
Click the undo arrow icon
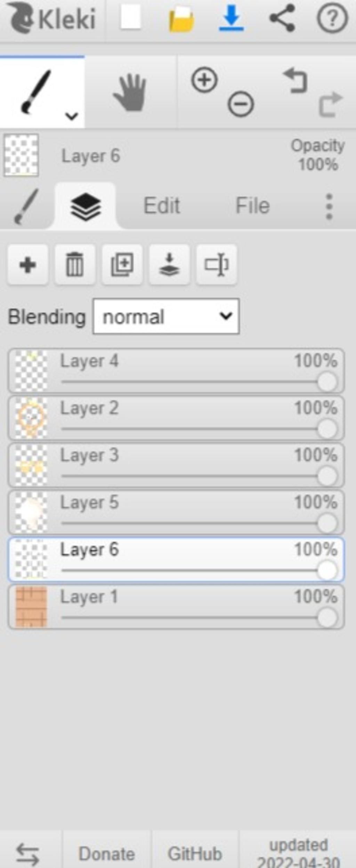[x=296, y=81]
